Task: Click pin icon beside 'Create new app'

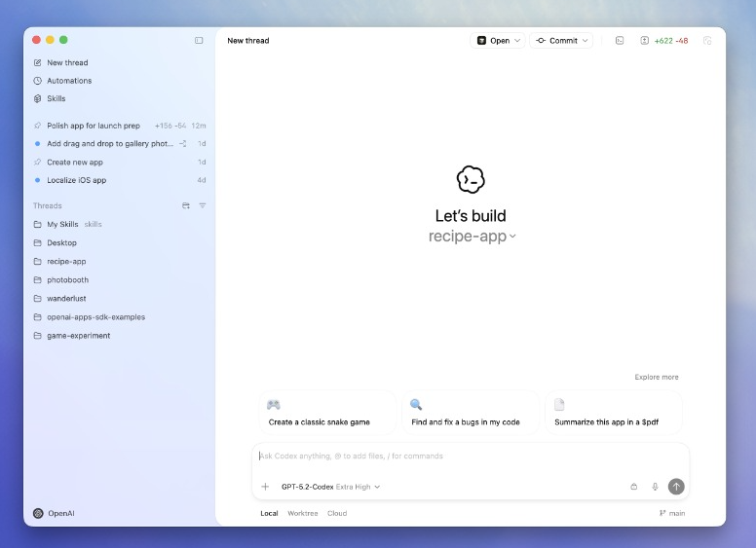Action: click(x=38, y=163)
